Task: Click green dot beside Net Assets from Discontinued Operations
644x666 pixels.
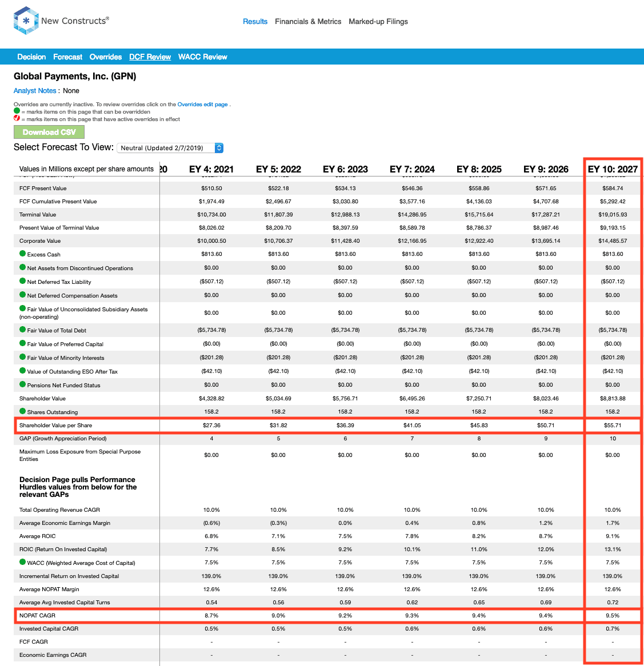Action: pos(22,267)
